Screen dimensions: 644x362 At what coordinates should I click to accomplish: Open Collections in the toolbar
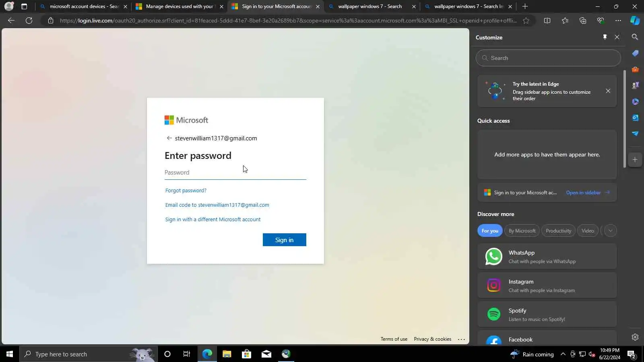coord(583,21)
